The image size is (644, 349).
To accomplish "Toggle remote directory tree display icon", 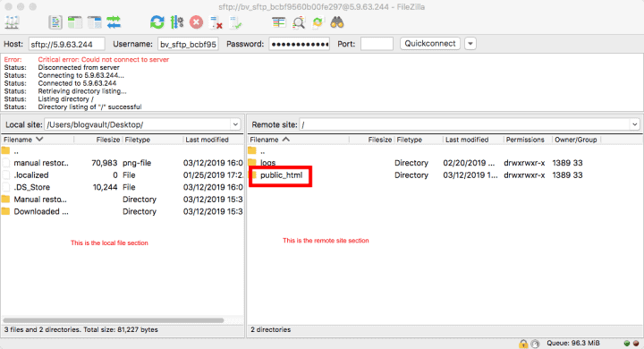I will 95,22.
